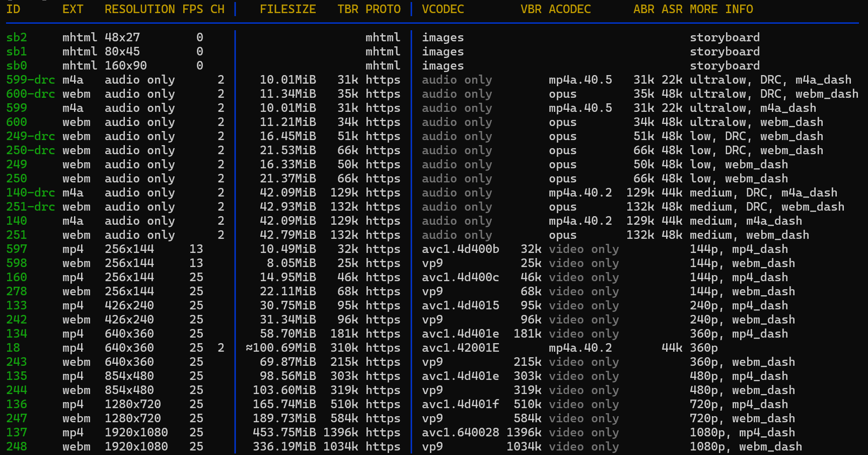Select the 58.70MiB filesize
The width and height of the screenshot is (868, 455).
coord(288,334)
